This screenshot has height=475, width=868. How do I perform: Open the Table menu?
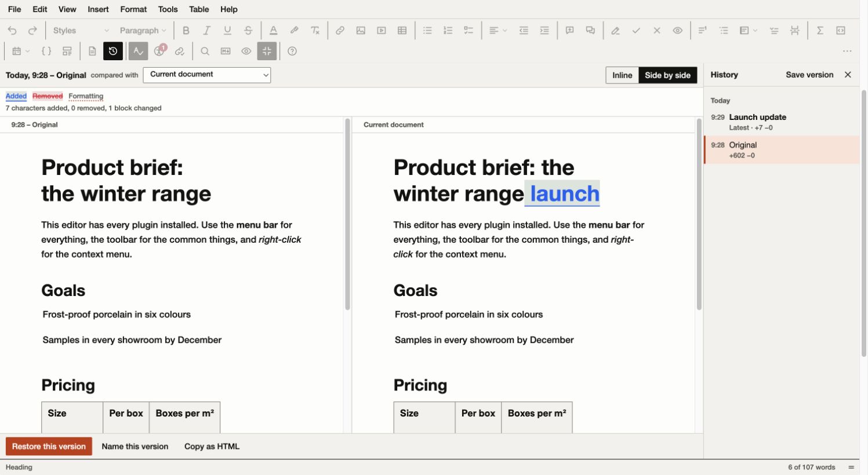click(x=199, y=9)
